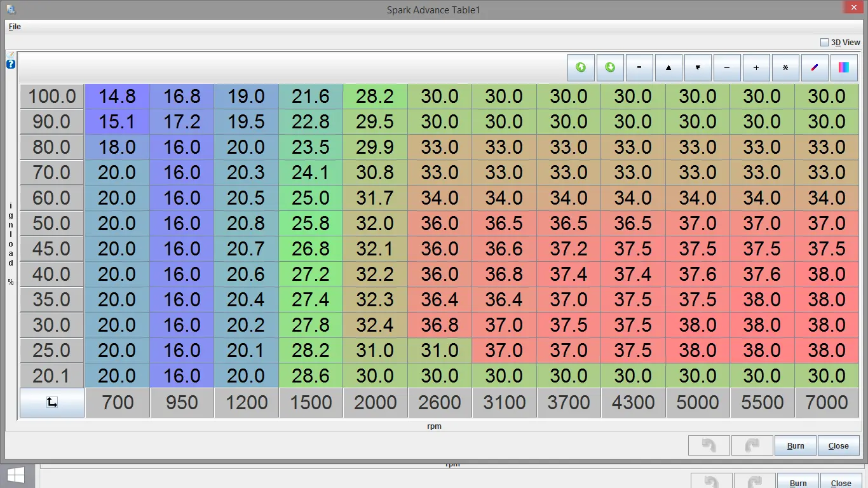Click the interpolate pencil-line toolbar button

pyautogui.click(x=815, y=67)
